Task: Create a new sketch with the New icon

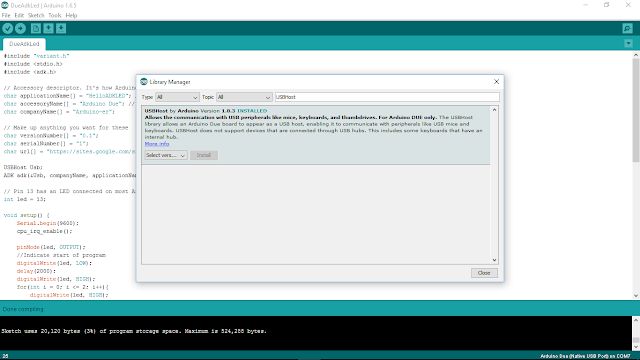Action: coord(36,28)
